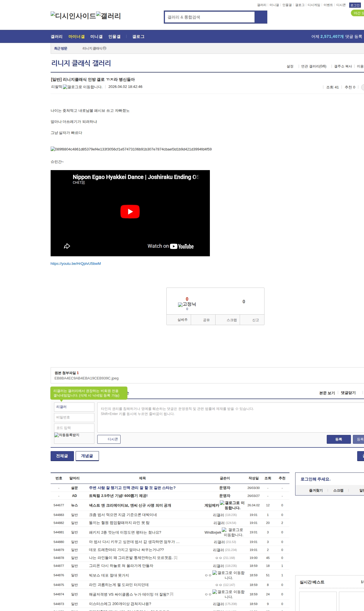364x611 pixels.
Task: Click the 신고 report button
Action: (255, 320)
